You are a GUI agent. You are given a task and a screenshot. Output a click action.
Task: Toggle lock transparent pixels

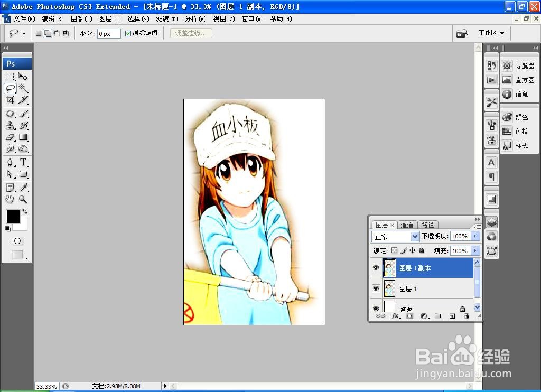(394, 250)
